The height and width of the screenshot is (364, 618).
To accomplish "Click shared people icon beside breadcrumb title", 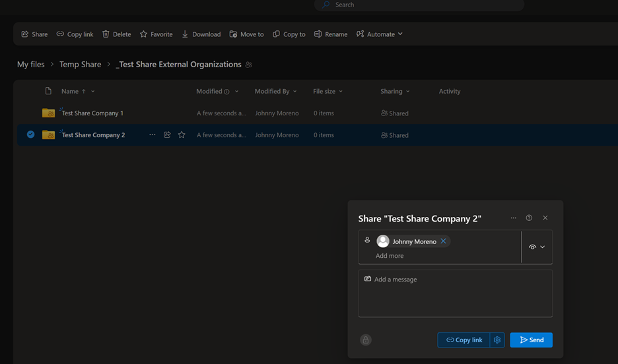I will click(x=249, y=65).
